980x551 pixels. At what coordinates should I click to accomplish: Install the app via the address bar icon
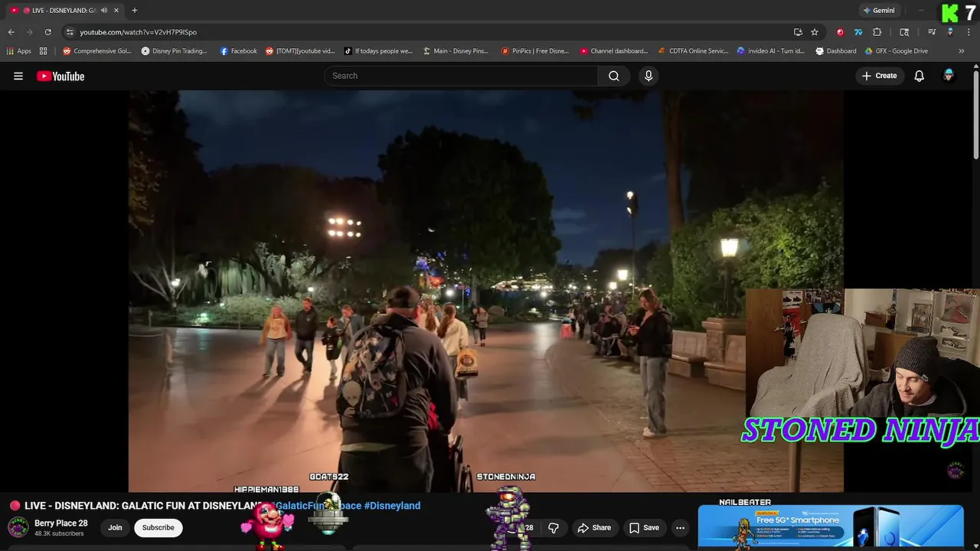[798, 32]
